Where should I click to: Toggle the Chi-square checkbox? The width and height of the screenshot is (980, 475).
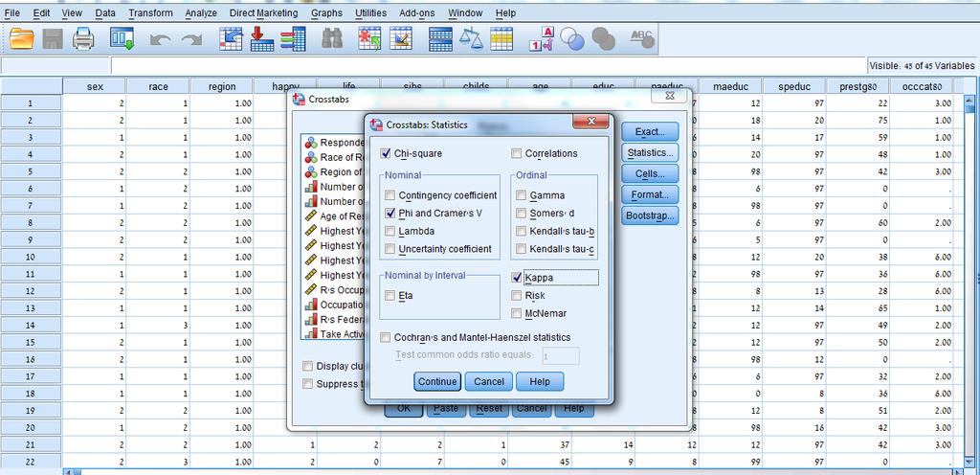(x=386, y=153)
